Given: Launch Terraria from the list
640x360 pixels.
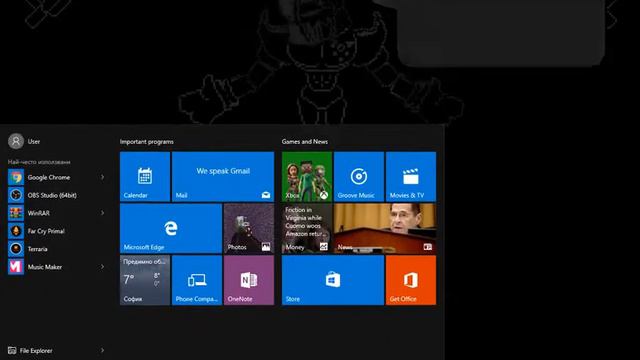Looking at the screenshot, I should click(57, 249).
